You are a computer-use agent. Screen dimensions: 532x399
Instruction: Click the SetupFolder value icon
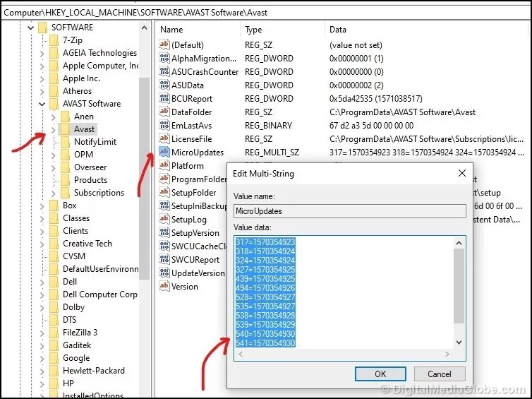point(164,192)
